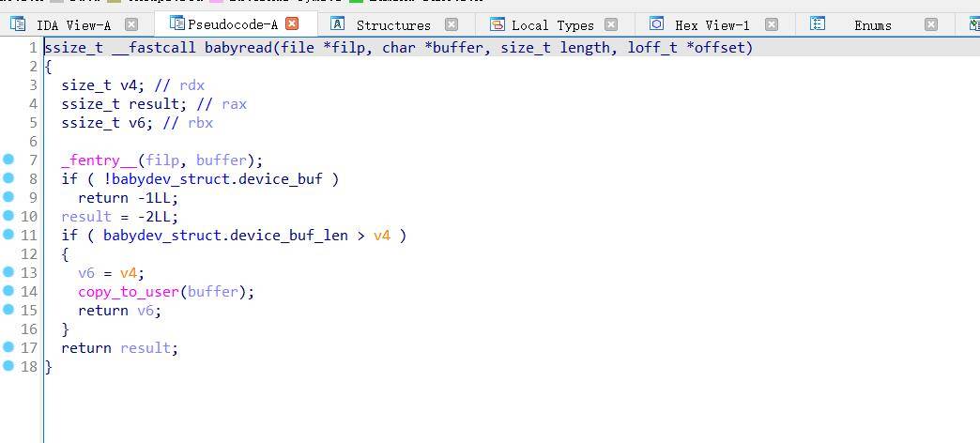Click the Structures tab icon
Screen dimensions: 980x443
click(338, 24)
